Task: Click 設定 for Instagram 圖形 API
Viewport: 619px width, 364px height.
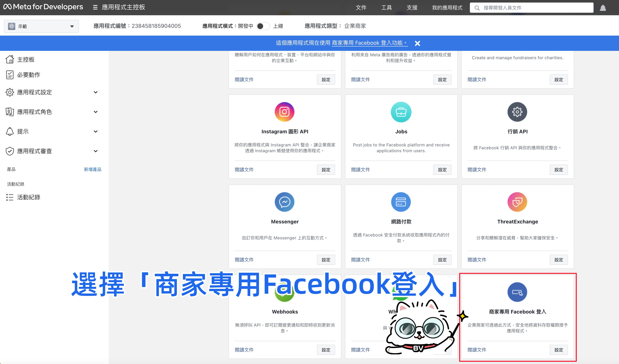Action: [x=326, y=170]
